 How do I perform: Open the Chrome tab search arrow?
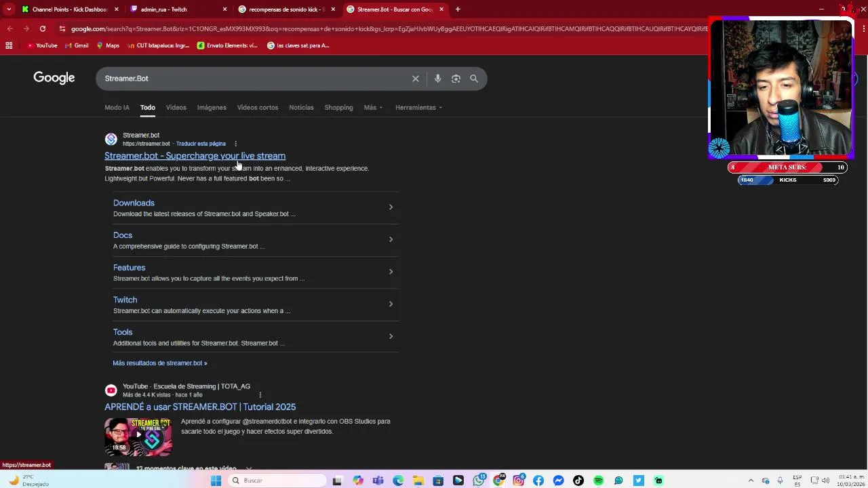point(9,9)
